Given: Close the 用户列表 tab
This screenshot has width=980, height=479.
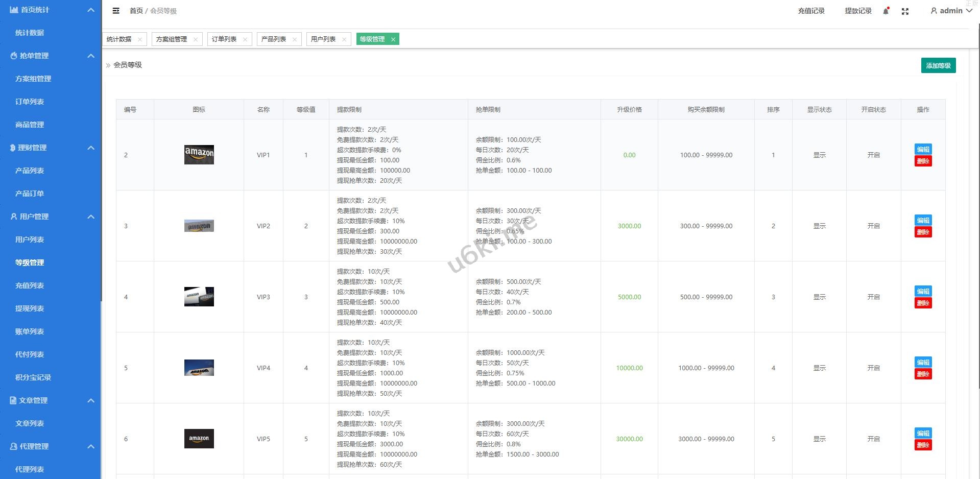Looking at the screenshot, I should (x=344, y=39).
